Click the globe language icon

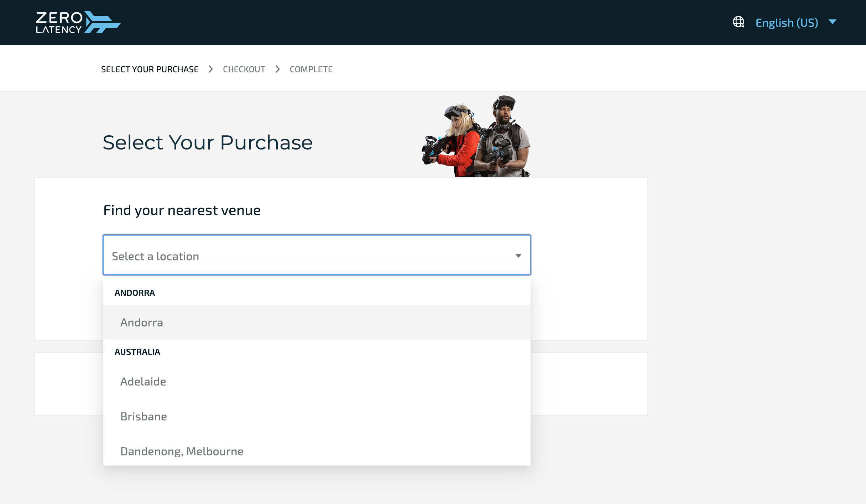(739, 22)
